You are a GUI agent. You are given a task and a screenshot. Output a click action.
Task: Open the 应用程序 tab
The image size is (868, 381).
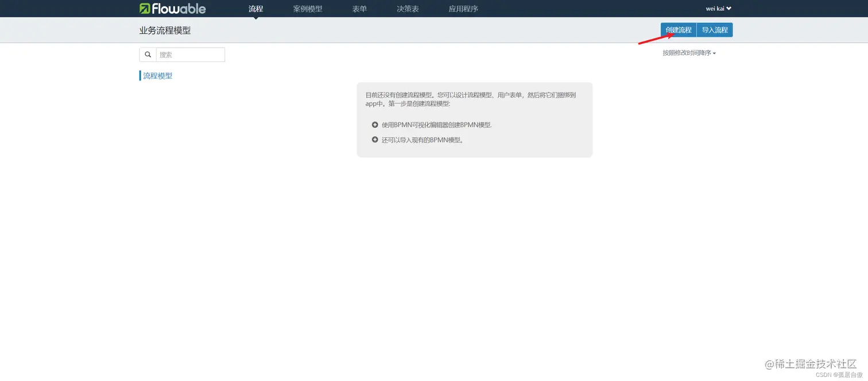click(x=463, y=9)
